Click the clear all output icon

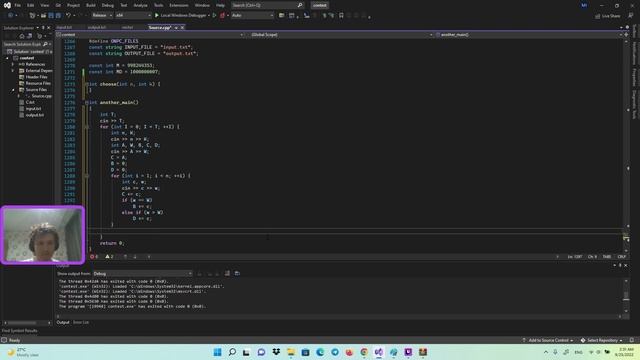coord(227,273)
